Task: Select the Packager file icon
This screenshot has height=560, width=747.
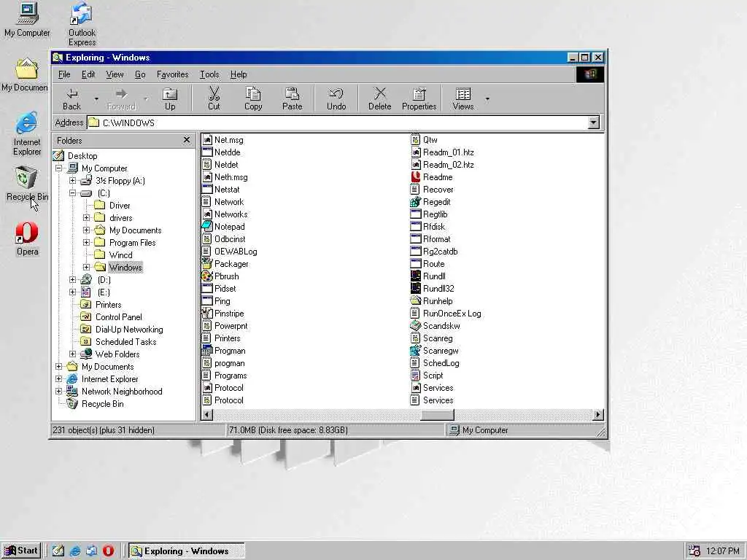Action: coord(206,264)
